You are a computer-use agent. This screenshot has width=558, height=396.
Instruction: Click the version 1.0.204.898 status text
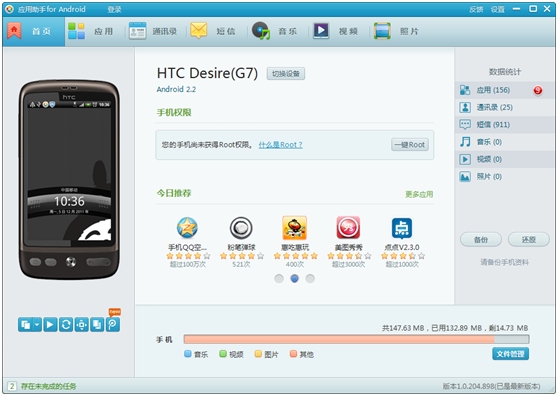491,386
